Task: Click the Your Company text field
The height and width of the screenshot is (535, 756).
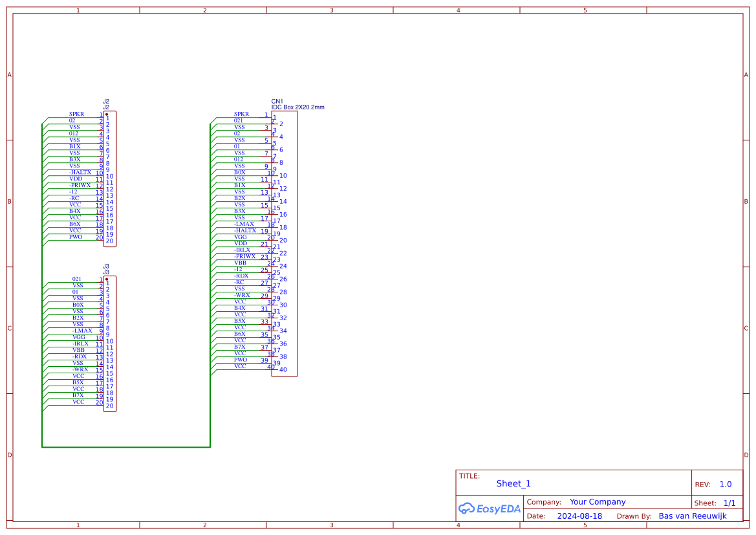Action: click(x=598, y=502)
